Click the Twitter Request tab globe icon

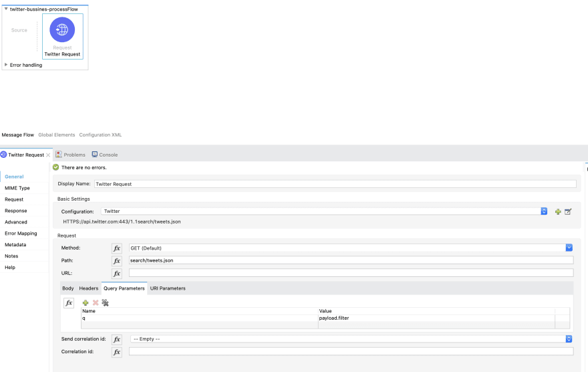tap(4, 155)
